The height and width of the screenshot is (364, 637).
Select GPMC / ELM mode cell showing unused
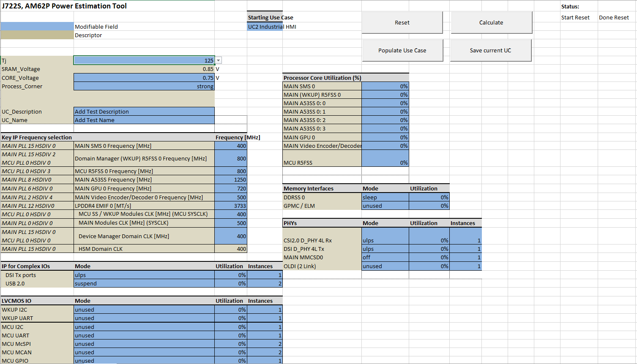pyautogui.click(x=385, y=206)
